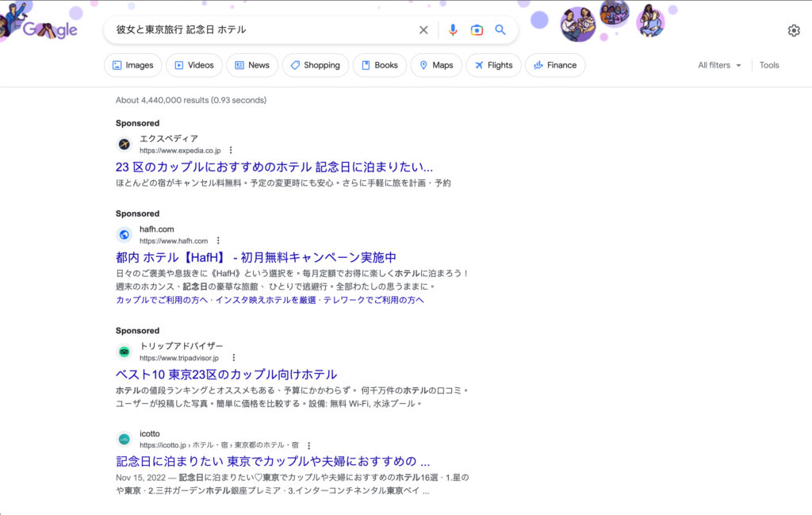Switch to the Finance tab
Image resolution: width=812 pixels, height=515 pixels.
[555, 65]
